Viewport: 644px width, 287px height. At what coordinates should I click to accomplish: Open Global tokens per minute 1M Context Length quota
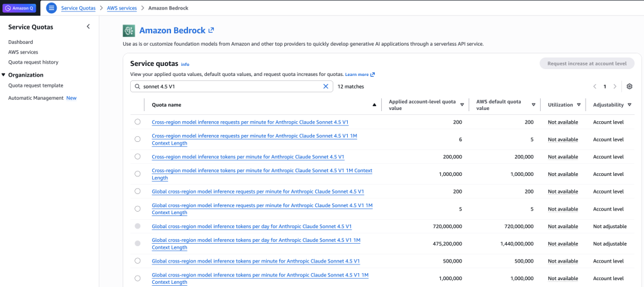pos(260,278)
